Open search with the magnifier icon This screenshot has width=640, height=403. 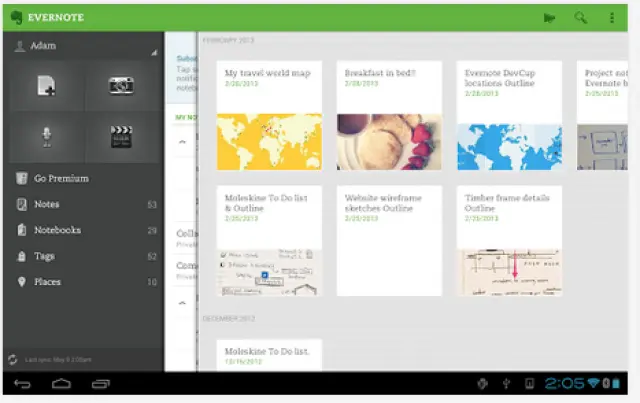click(580, 17)
